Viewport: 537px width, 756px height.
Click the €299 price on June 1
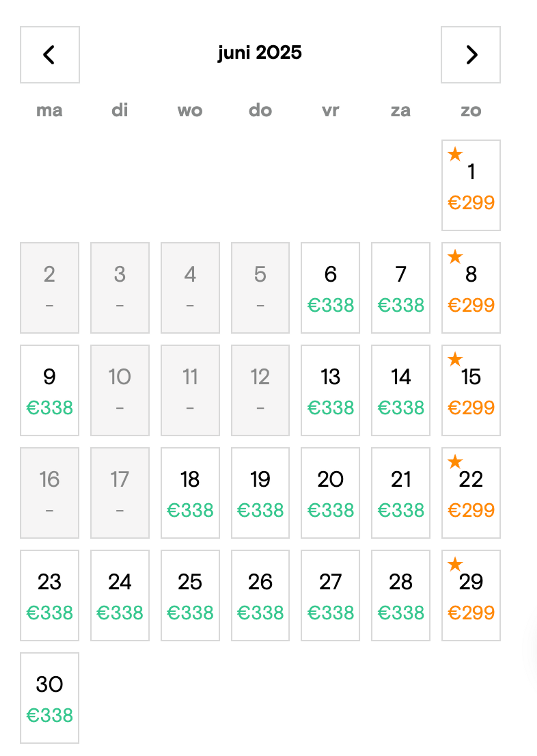(x=471, y=202)
